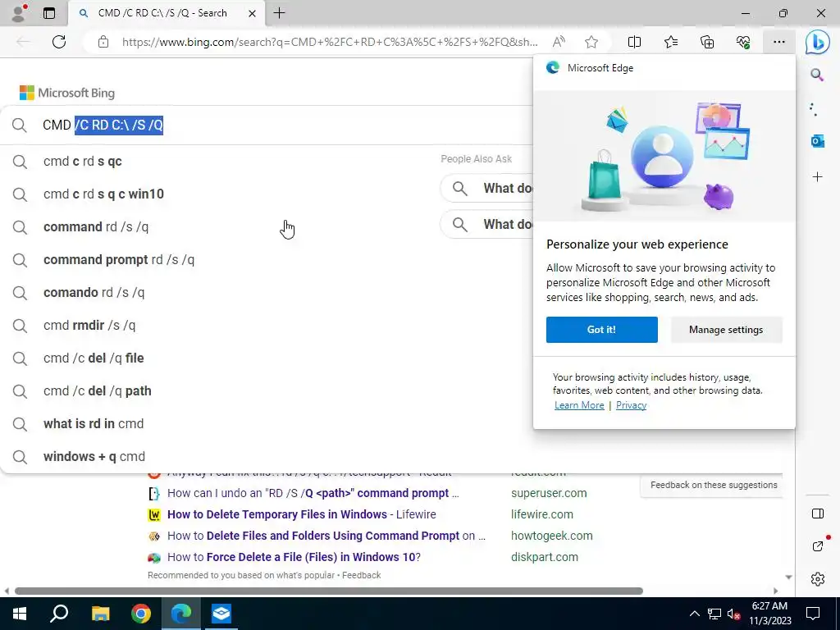
Task: Choose suggestion 'cmd /c del /q path'
Action: coord(98,391)
